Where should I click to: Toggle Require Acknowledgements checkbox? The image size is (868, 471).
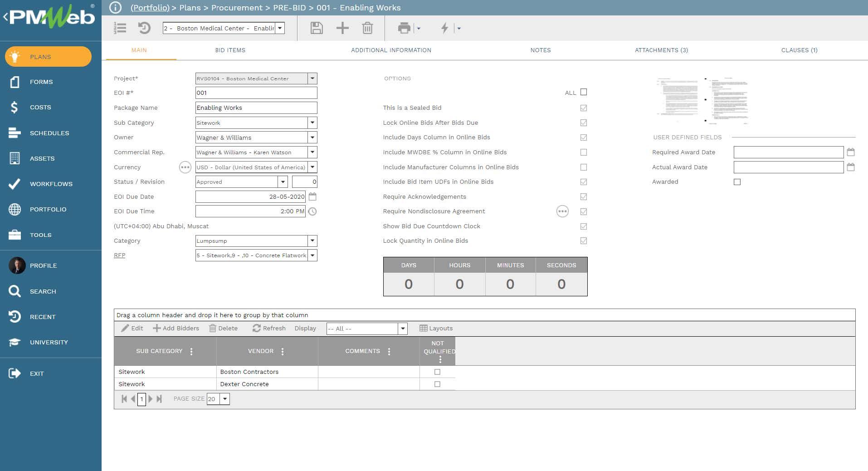(x=584, y=197)
